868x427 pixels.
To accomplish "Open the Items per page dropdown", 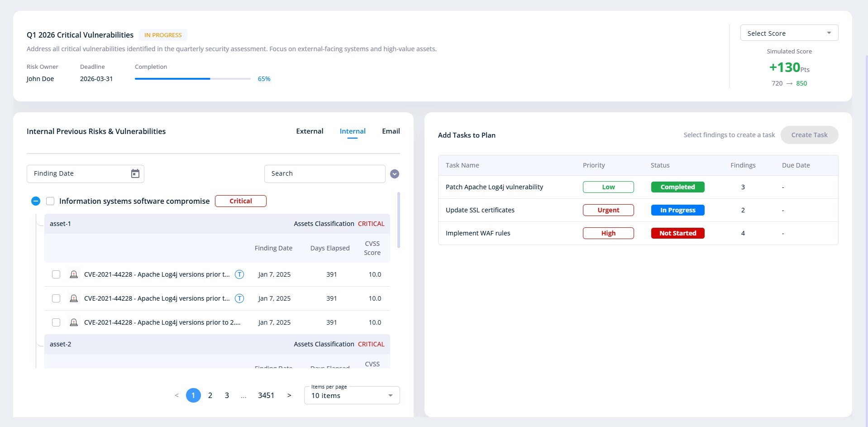I will click(x=352, y=395).
